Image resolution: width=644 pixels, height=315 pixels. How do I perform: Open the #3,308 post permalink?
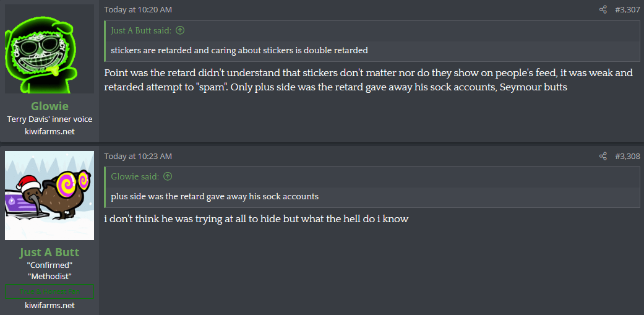[627, 156]
